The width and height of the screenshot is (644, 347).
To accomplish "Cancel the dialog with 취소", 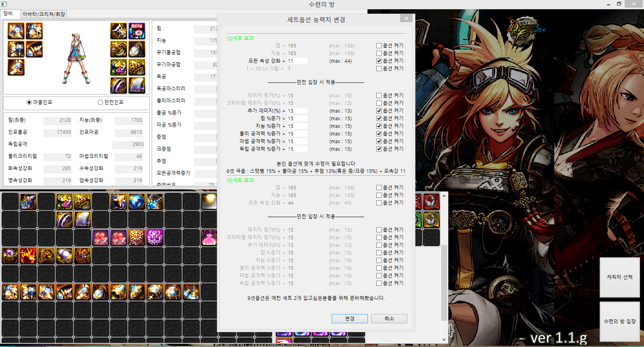I will pos(389,318).
